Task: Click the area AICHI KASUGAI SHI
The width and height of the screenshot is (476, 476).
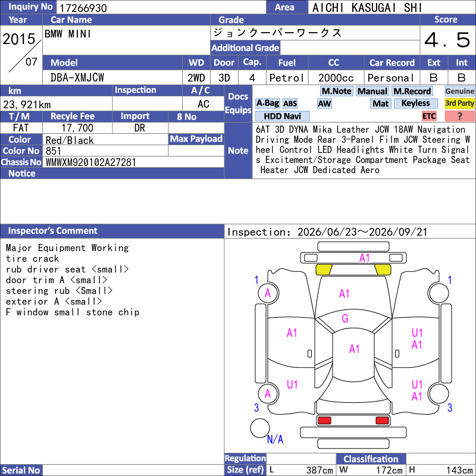Action: [367, 8]
